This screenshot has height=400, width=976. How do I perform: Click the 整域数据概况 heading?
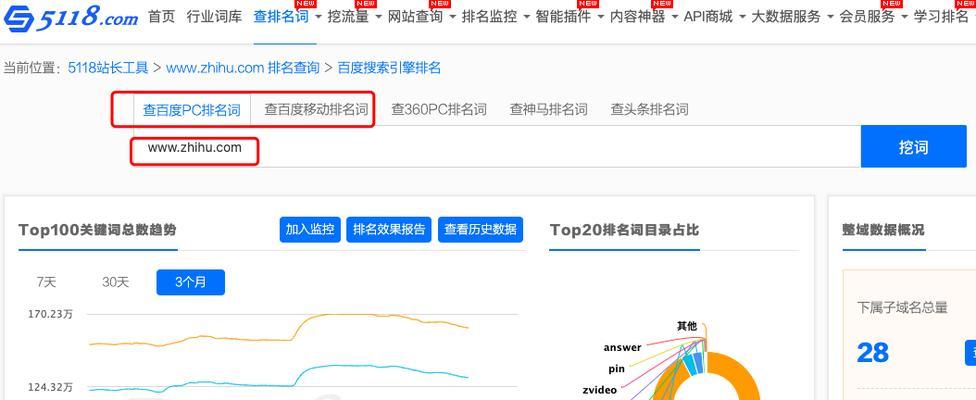(x=883, y=230)
